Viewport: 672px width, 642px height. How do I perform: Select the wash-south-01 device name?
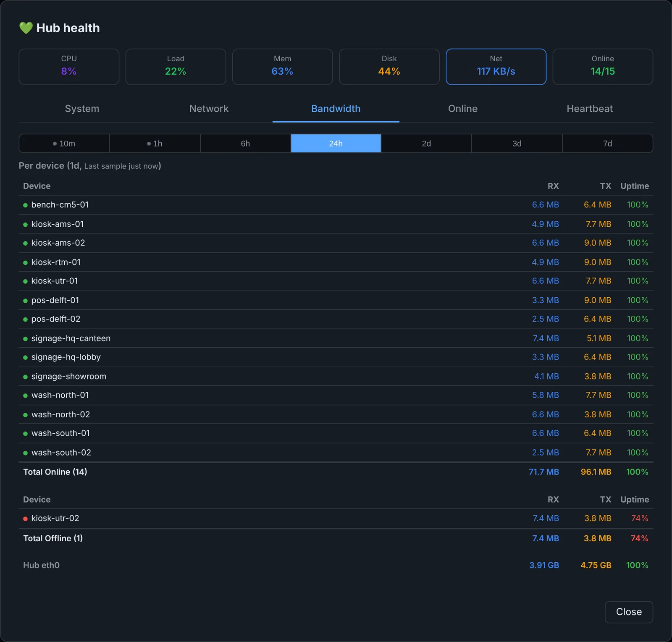[x=60, y=433]
